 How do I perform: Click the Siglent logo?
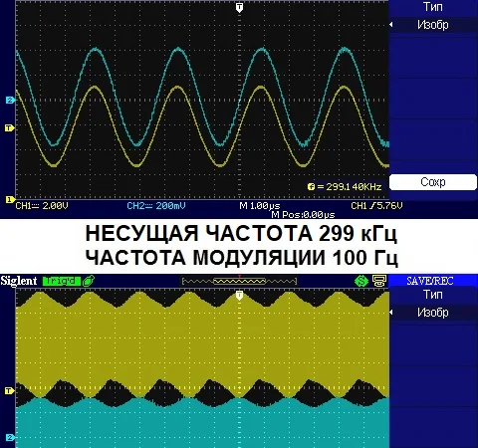point(19,281)
